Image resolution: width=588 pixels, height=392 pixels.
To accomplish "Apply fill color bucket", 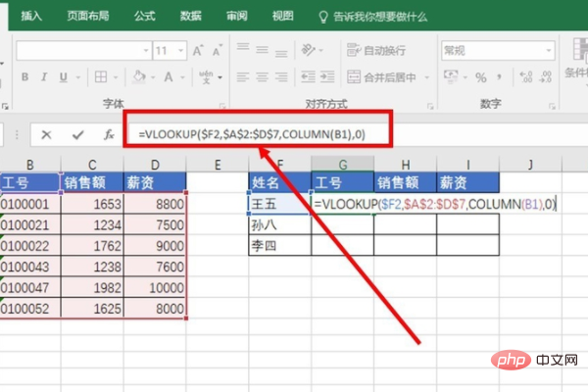I will point(139,76).
